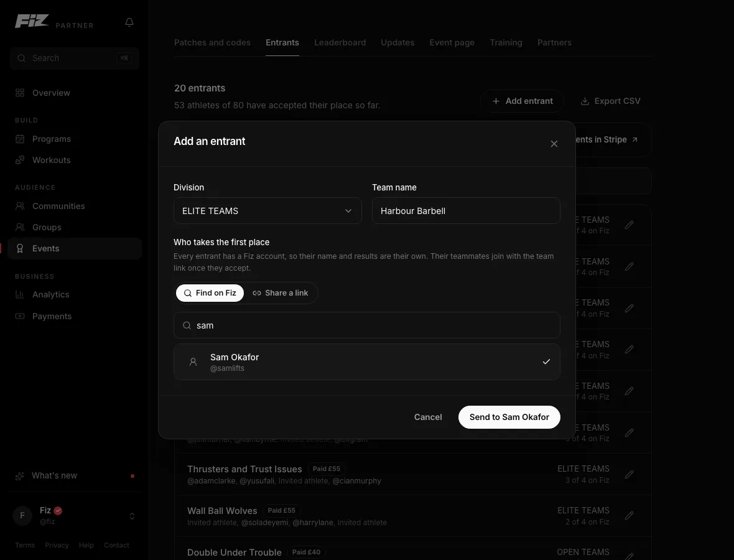Click the Overview grid icon in sidebar

[20, 93]
